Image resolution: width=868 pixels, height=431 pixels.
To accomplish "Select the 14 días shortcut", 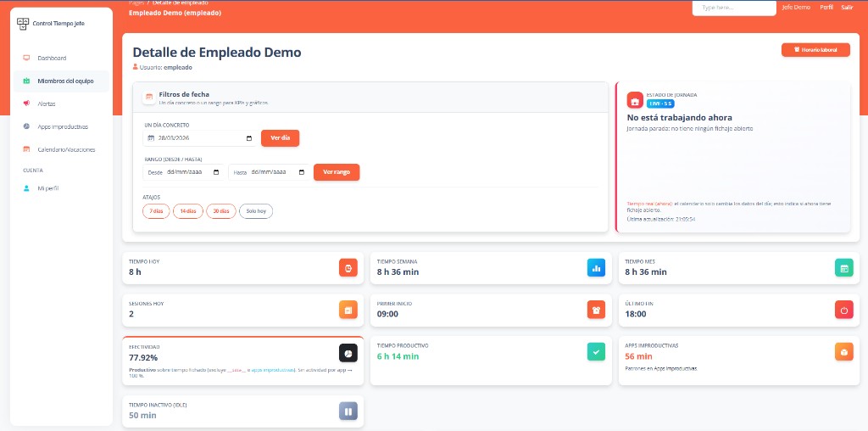I will pyautogui.click(x=188, y=211).
